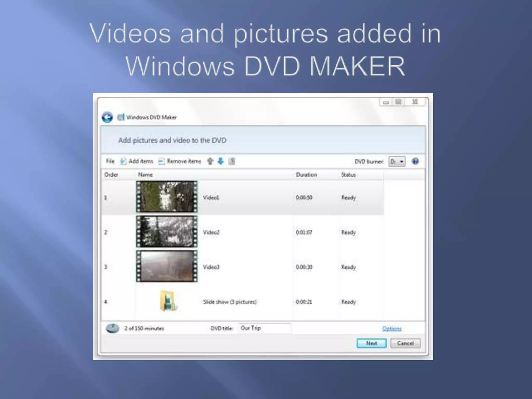Click the 0:00:50 duration cell
The height and width of the screenshot is (399, 532).
(x=304, y=198)
